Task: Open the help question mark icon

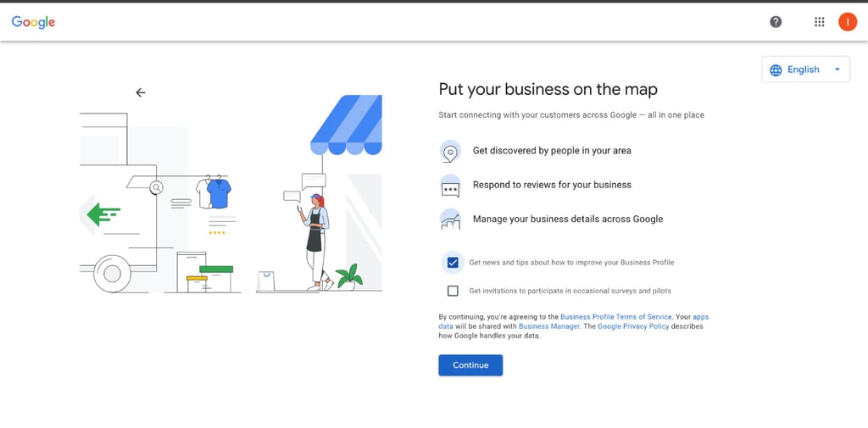Action: coord(776,21)
